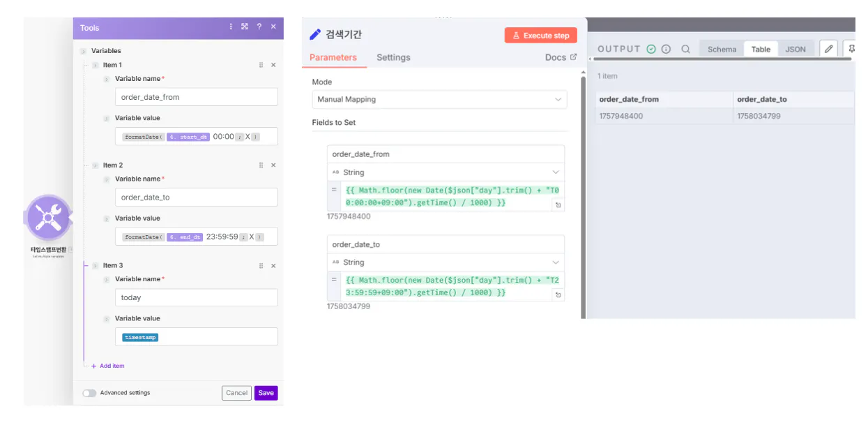Click the Save button

tap(266, 393)
